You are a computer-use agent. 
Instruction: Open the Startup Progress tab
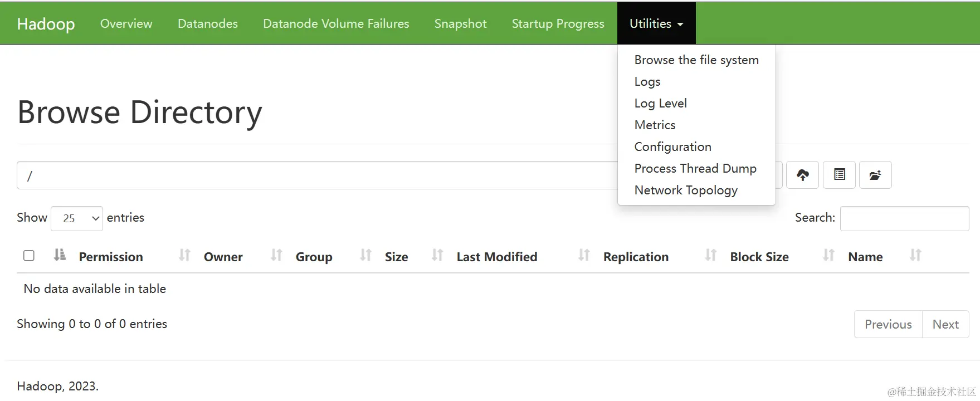pyautogui.click(x=558, y=24)
